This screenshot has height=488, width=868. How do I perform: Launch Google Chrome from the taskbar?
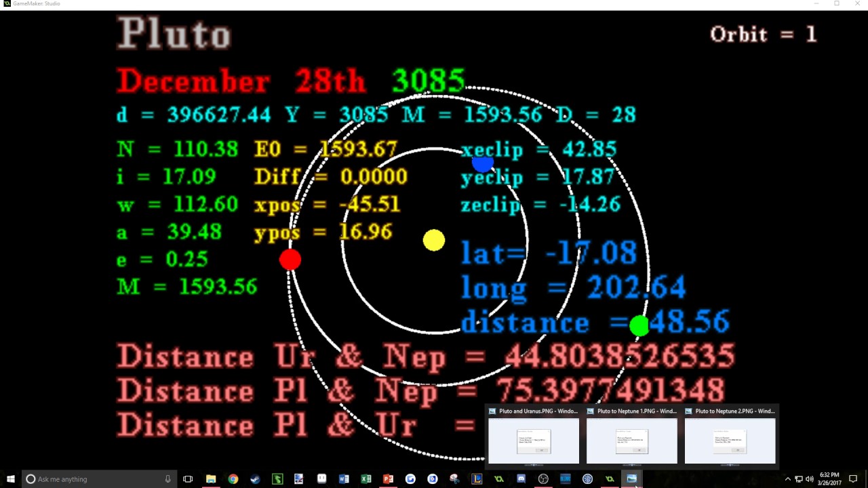[233, 479]
